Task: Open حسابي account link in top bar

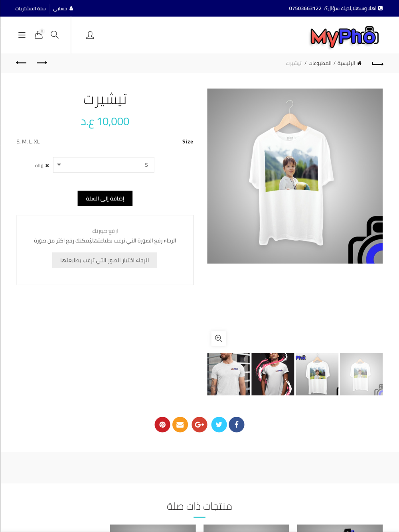Action: tap(63, 8)
